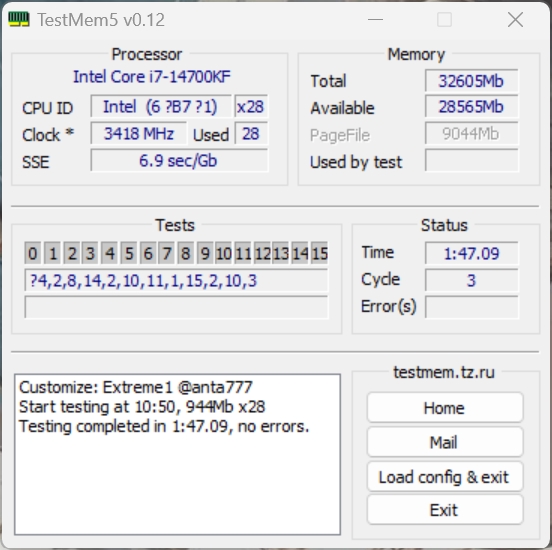Select test number 0 box

(33, 253)
